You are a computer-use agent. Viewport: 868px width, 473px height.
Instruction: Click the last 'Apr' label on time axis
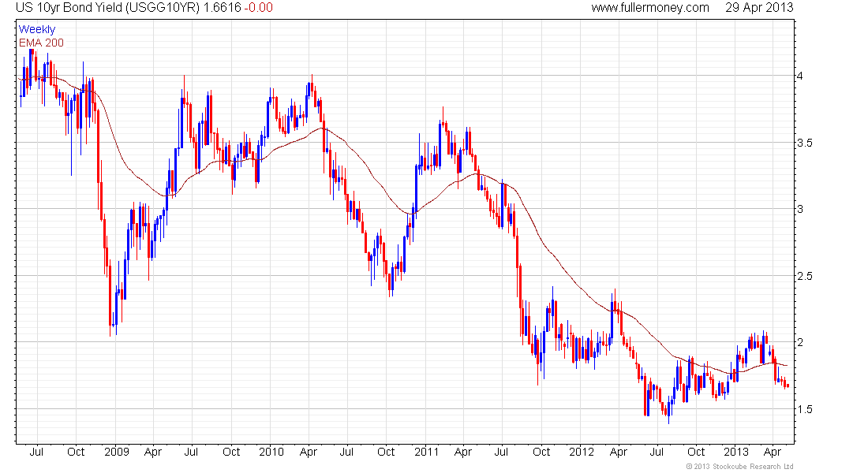[773, 453]
